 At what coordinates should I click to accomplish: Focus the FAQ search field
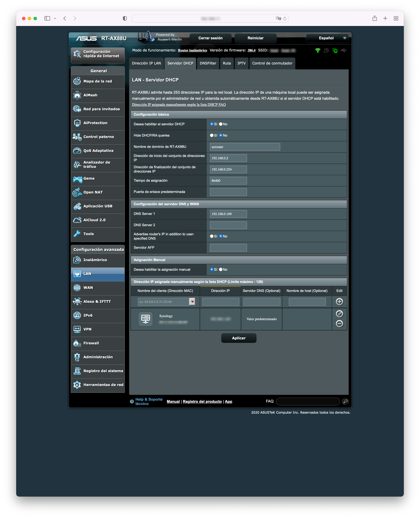pyautogui.click(x=308, y=401)
